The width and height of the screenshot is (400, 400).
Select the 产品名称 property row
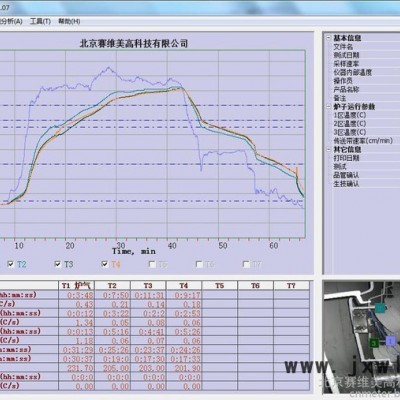point(362,89)
